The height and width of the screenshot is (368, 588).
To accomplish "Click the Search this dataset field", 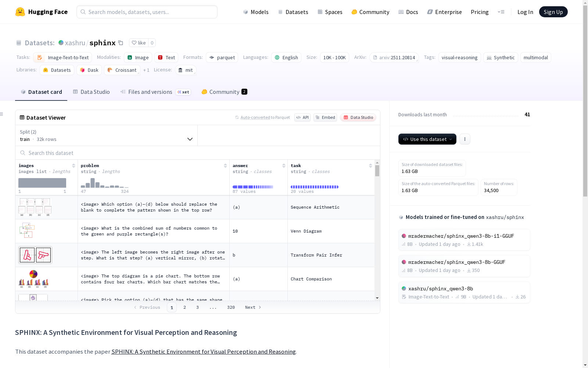I will click(x=198, y=153).
